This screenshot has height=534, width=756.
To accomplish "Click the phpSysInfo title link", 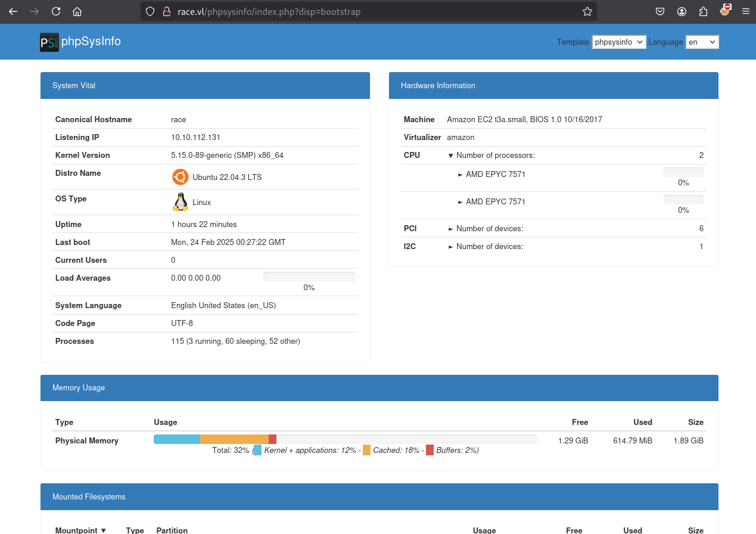I will 91,42.
